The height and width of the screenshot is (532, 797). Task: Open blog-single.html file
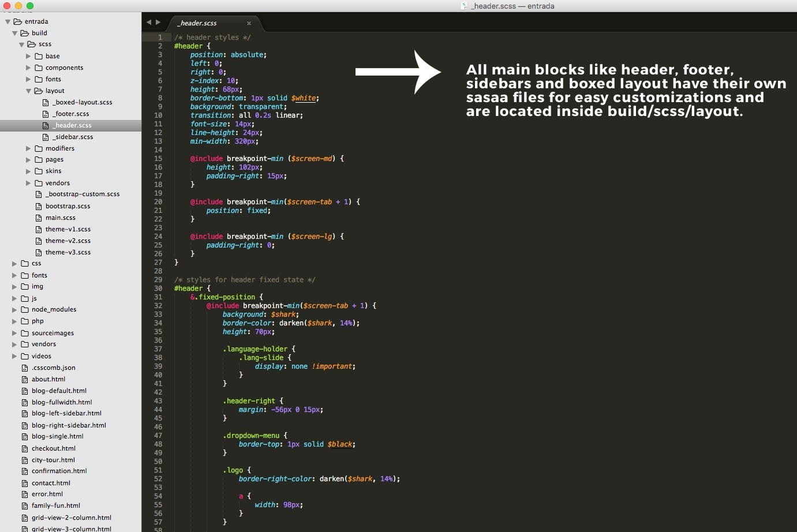coord(57,436)
